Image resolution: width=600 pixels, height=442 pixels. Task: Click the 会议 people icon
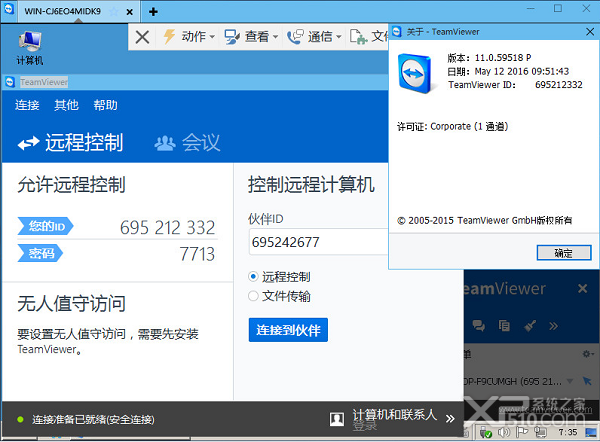[x=165, y=143]
